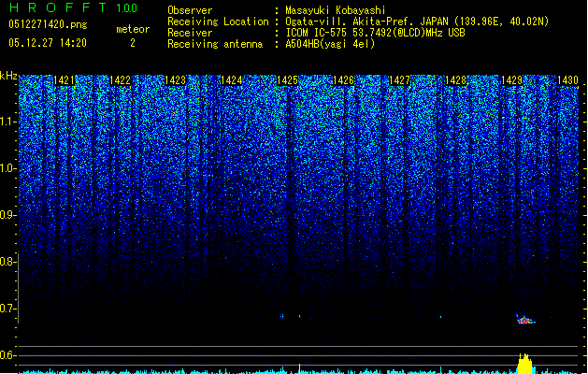
Task: Click the faint echo blip below 1425
Action: pyautogui.click(x=281, y=316)
